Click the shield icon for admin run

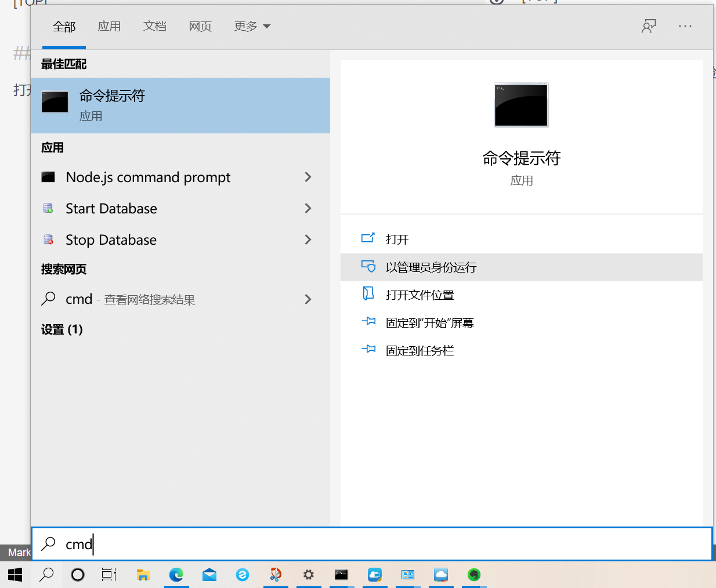click(368, 266)
